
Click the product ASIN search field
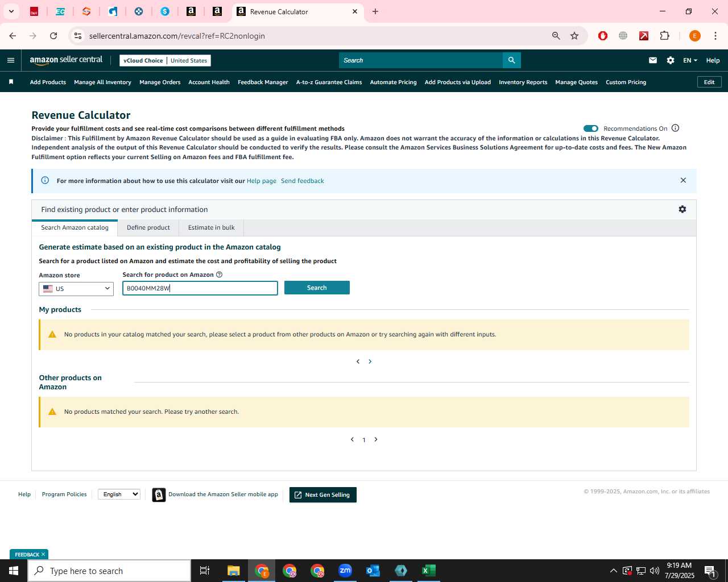[x=200, y=288]
